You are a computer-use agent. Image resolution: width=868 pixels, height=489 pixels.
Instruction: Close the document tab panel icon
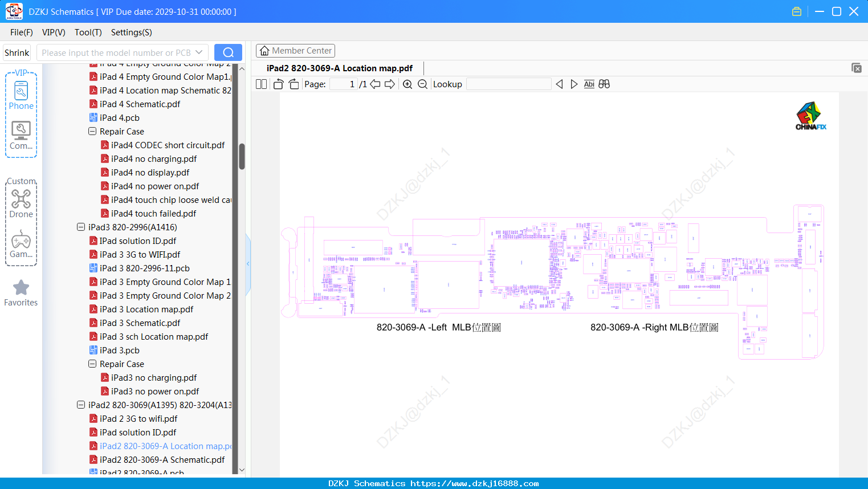(x=856, y=68)
